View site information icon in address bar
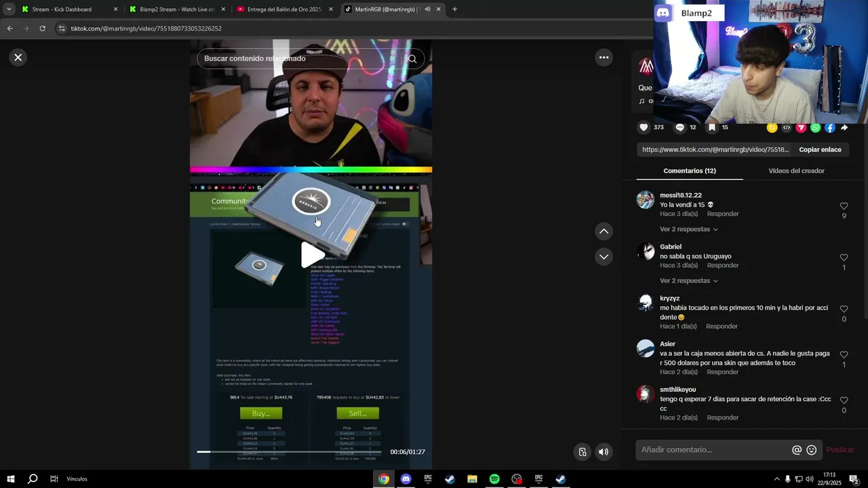This screenshot has width=868, height=488. coord(62,28)
